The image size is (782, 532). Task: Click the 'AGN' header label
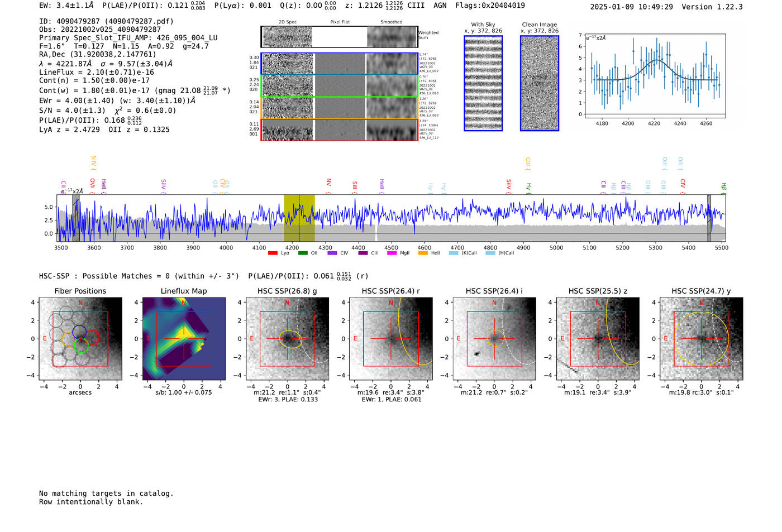tap(440, 6)
